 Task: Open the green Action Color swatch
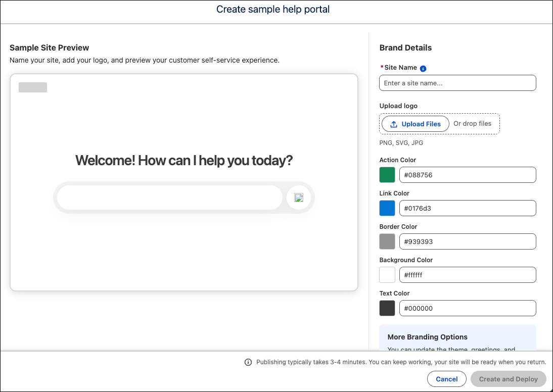coord(387,175)
